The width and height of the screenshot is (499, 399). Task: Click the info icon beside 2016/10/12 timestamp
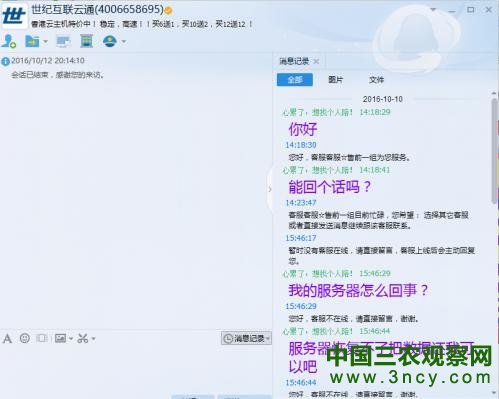5,61
